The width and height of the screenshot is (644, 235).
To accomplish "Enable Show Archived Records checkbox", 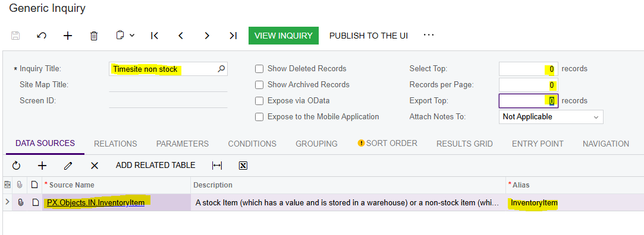I will [x=259, y=85].
